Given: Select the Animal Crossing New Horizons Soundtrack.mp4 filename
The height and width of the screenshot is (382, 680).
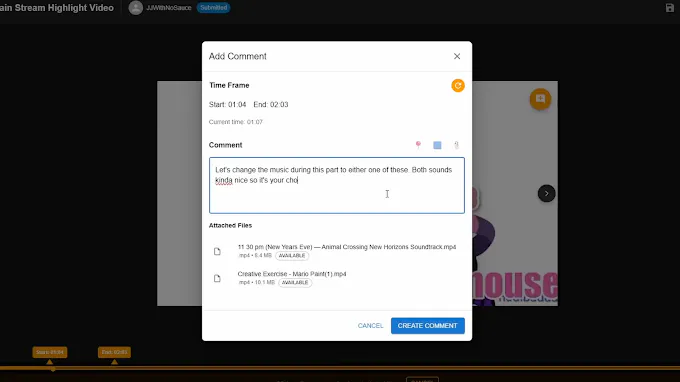Looking at the screenshot, I should (x=347, y=247).
